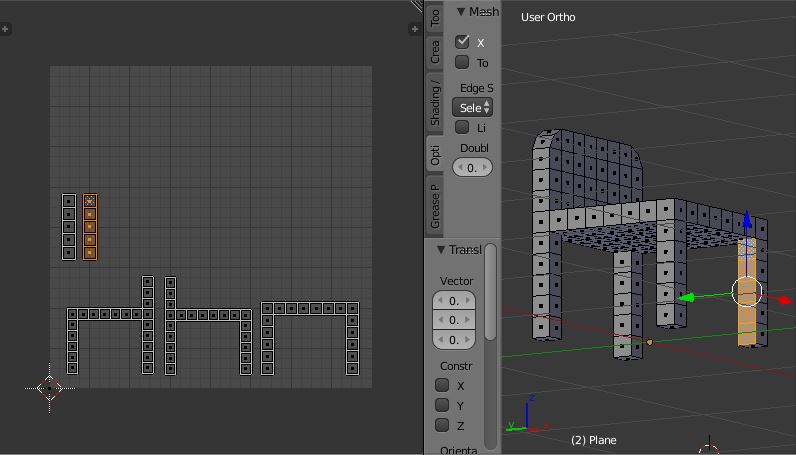Image resolution: width=796 pixels, height=455 pixels.
Task: Open the Grease Pencil tab
Action: [435, 205]
